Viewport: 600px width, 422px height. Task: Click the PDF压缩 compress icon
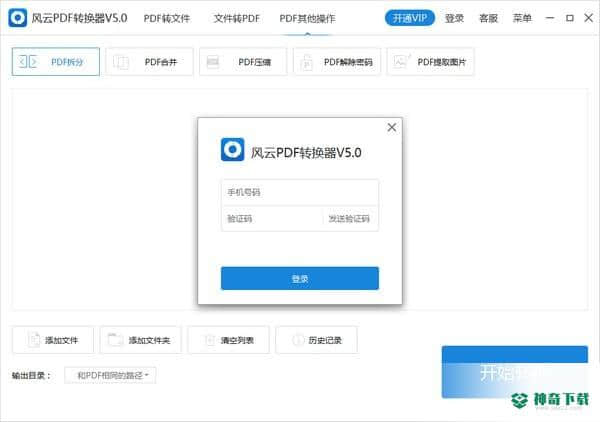213,62
